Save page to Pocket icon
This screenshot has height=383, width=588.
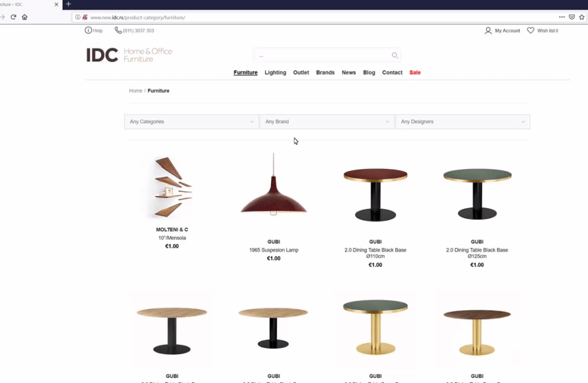572,17
